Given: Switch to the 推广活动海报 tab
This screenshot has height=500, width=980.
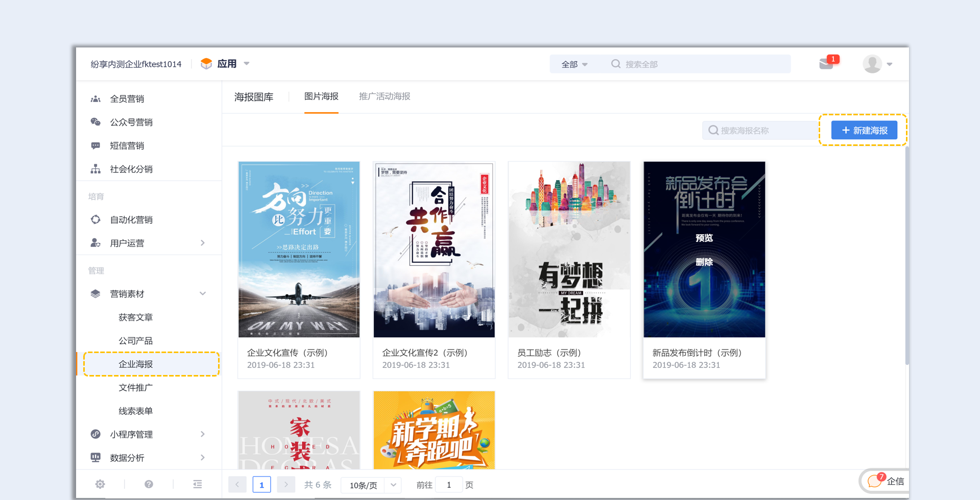Looking at the screenshot, I should click(385, 96).
